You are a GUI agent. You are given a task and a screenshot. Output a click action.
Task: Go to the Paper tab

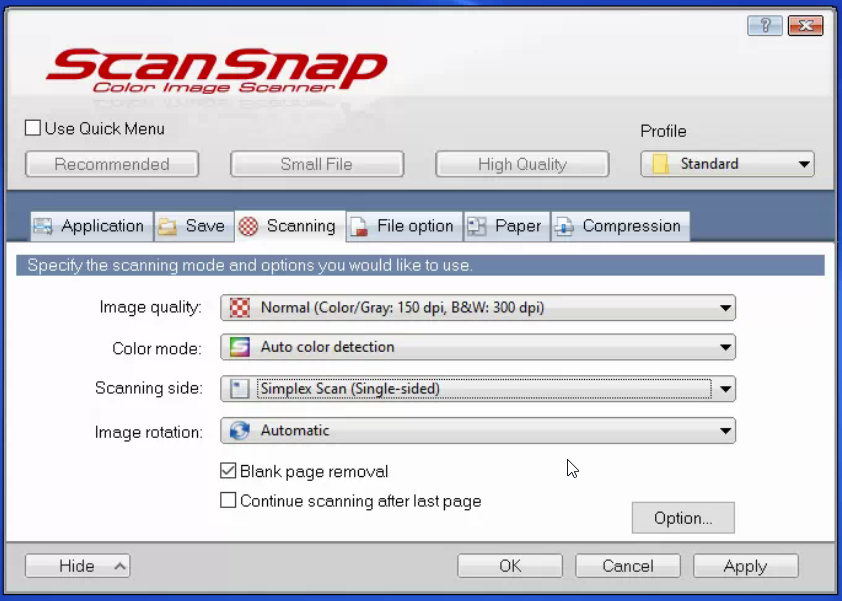506,226
